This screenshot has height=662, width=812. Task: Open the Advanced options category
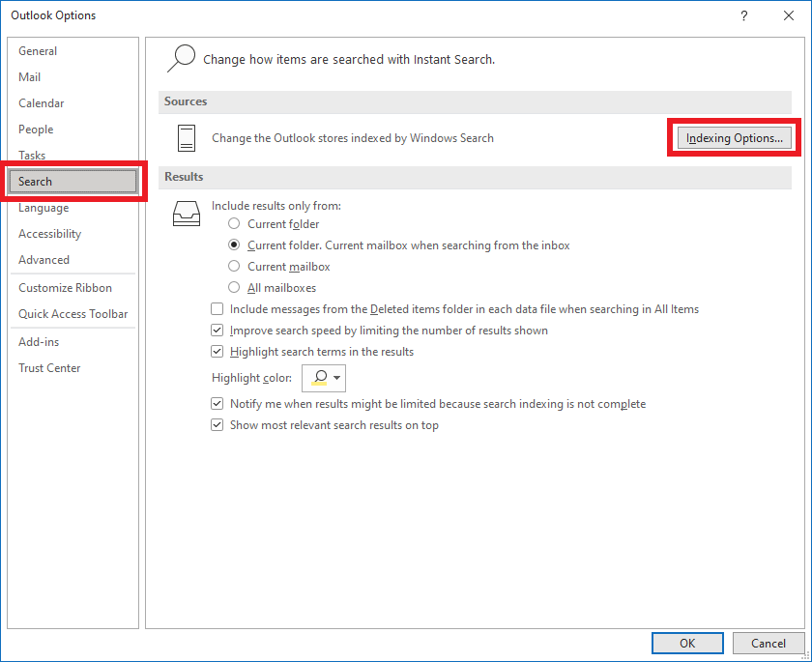point(73,259)
